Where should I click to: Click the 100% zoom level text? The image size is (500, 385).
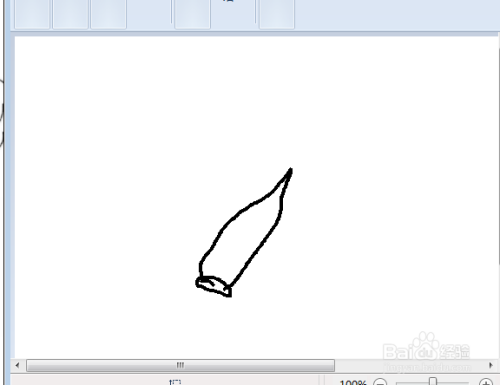pyautogui.click(x=353, y=383)
